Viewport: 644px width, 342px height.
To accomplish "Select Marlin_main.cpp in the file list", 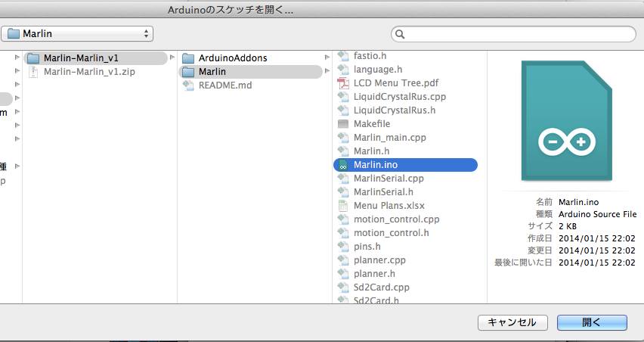I will pos(390,138).
